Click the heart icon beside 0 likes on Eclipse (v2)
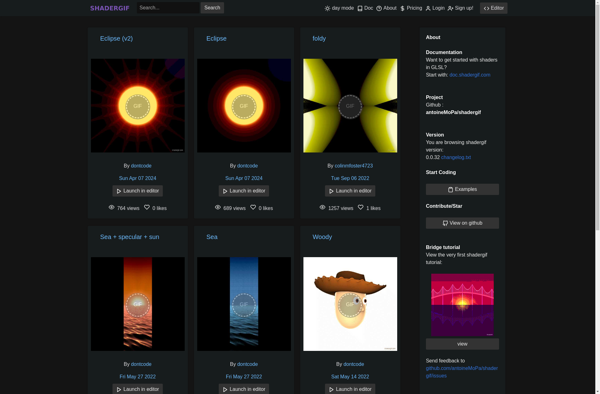The height and width of the screenshot is (394, 600). 147,207
